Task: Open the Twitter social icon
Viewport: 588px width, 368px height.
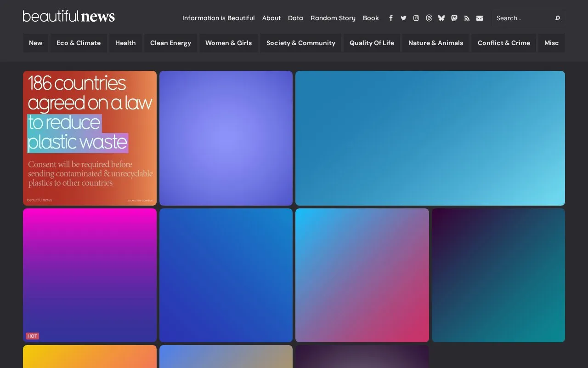Action: click(403, 18)
